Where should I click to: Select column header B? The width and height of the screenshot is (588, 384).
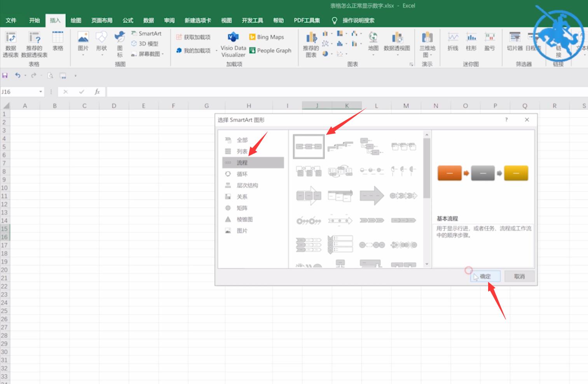[x=55, y=106]
